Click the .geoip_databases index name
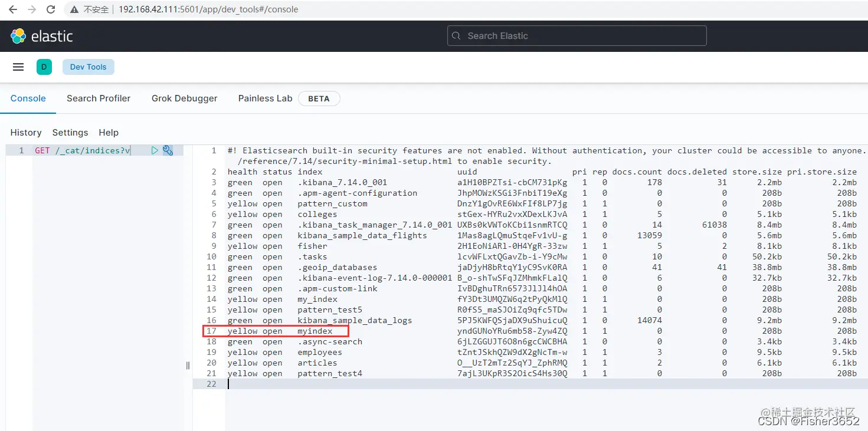This screenshot has width=868, height=431. pos(338,267)
